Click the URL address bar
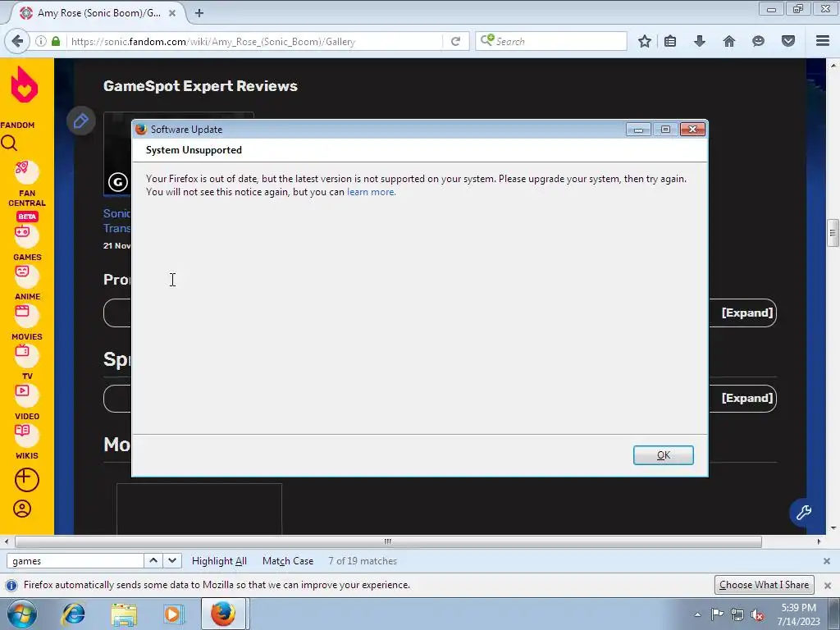This screenshot has height=630, width=840. point(256,41)
